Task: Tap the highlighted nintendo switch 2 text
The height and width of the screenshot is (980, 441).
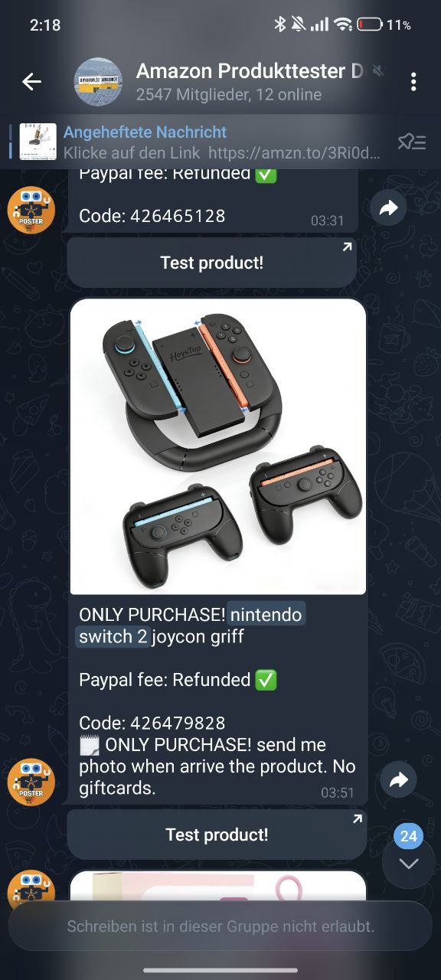Action: coord(191,626)
